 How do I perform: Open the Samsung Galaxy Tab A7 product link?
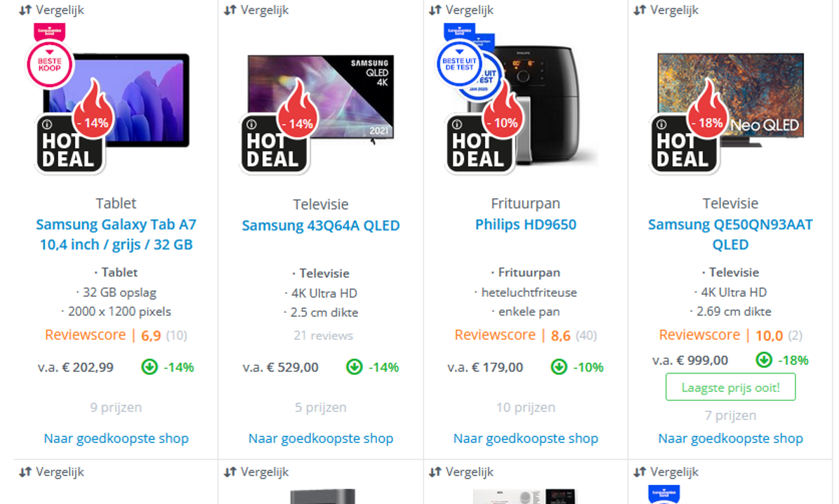click(116, 234)
